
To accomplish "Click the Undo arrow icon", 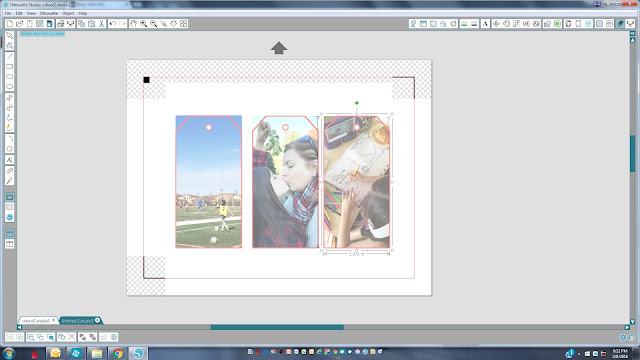I will [113, 24].
